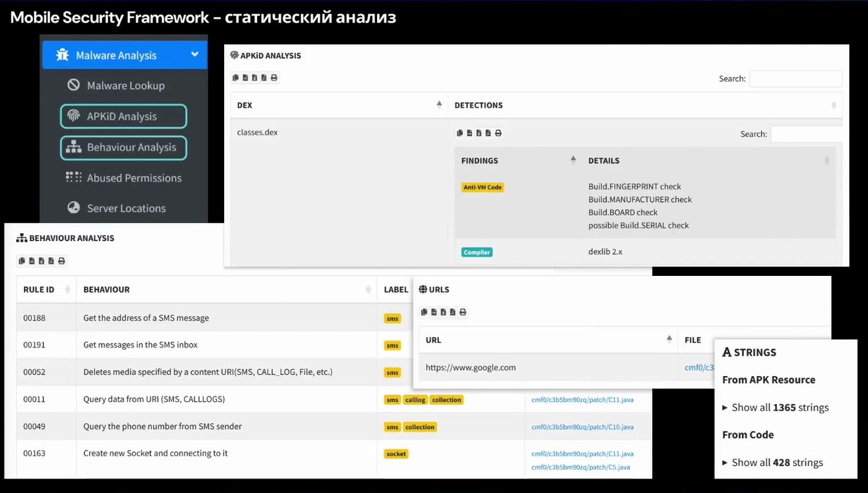The width and height of the screenshot is (868, 493).
Task: Export APKiD Analysis table as PDF
Action: (263, 78)
